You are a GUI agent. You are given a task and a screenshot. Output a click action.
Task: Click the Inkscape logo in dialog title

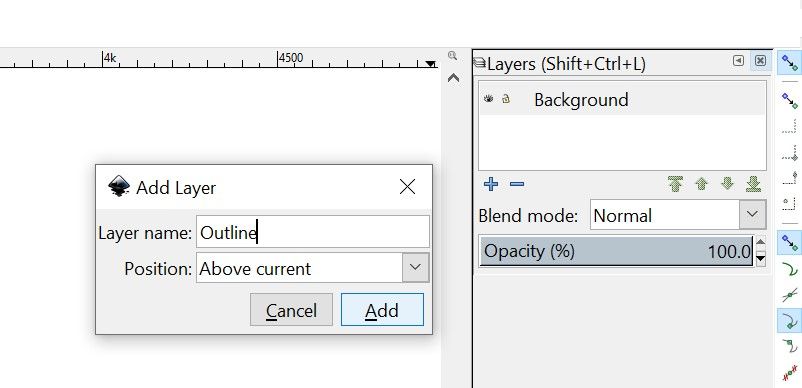click(x=119, y=187)
